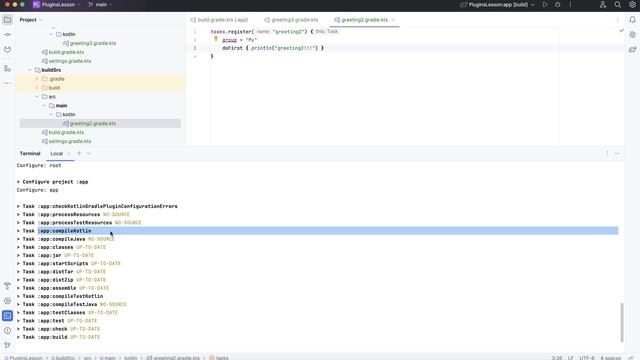640x360 pixels.
Task: Close the greeting2.gradle.kts editor tab
Action: (393, 20)
